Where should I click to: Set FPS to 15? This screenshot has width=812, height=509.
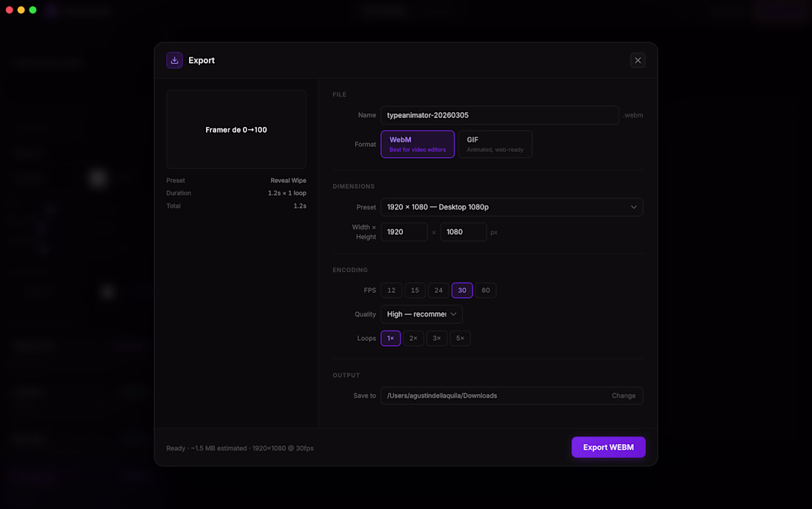415,291
